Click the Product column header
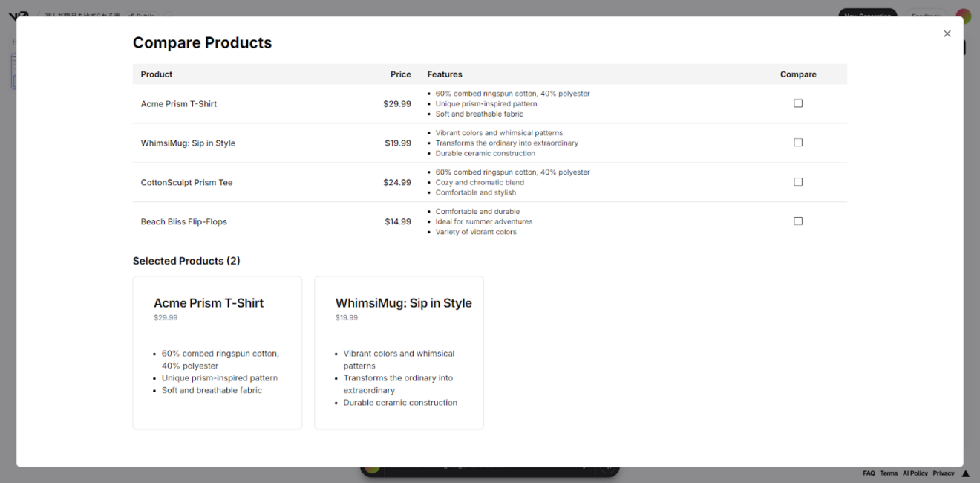Image resolution: width=980 pixels, height=483 pixels. click(157, 74)
